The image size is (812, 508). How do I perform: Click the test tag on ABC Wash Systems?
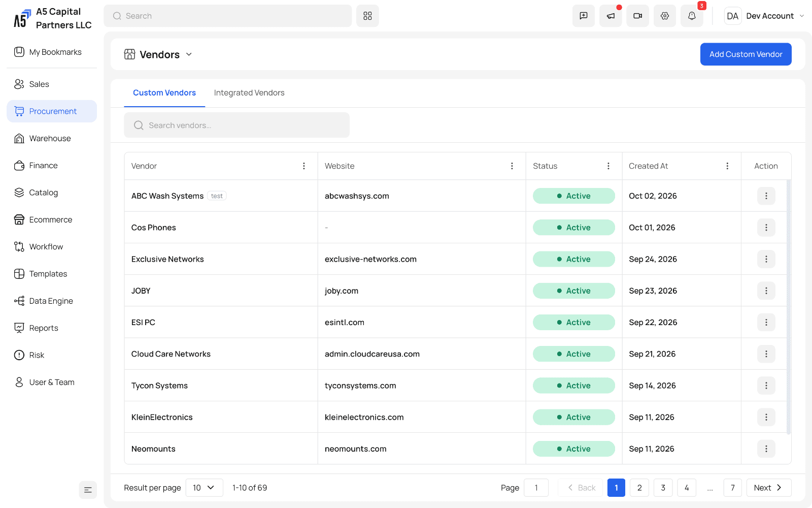(x=217, y=196)
